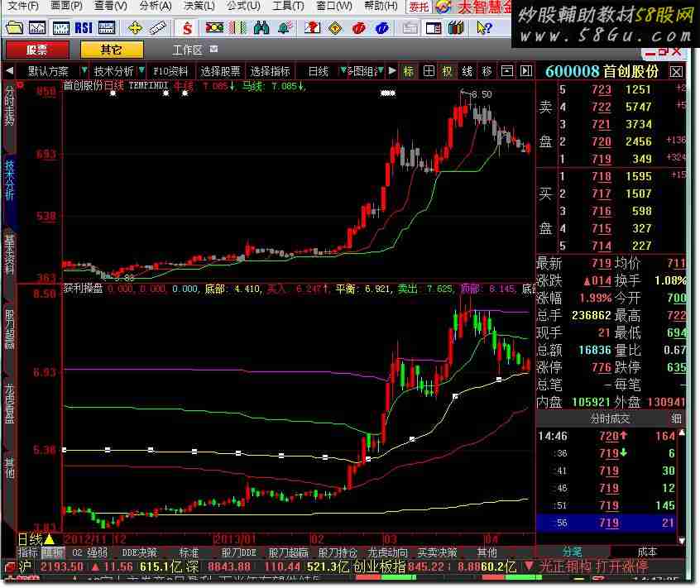Image resolution: width=700 pixels, height=588 pixels.
Task: Click the yellow 其它 button
Action: (112, 50)
